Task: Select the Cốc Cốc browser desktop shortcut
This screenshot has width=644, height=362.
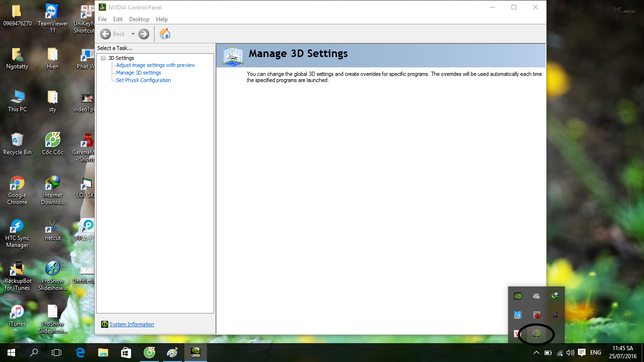Action: point(52,144)
